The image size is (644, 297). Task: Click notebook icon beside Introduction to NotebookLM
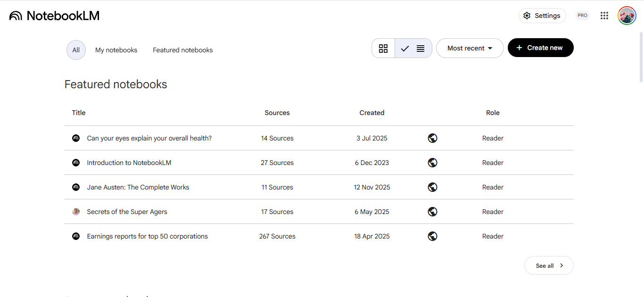(x=76, y=163)
